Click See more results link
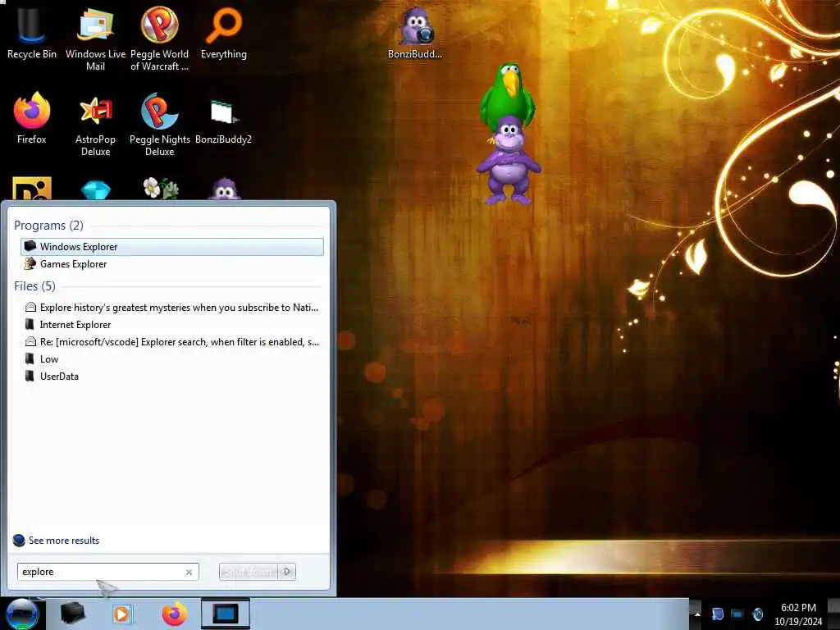840x630 pixels. 64,541
